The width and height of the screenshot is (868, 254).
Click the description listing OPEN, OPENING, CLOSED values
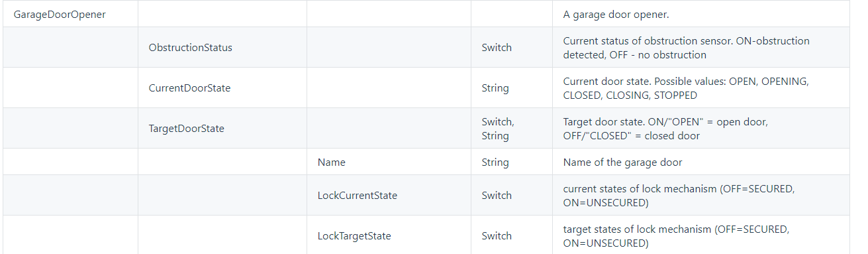pos(687,88)
